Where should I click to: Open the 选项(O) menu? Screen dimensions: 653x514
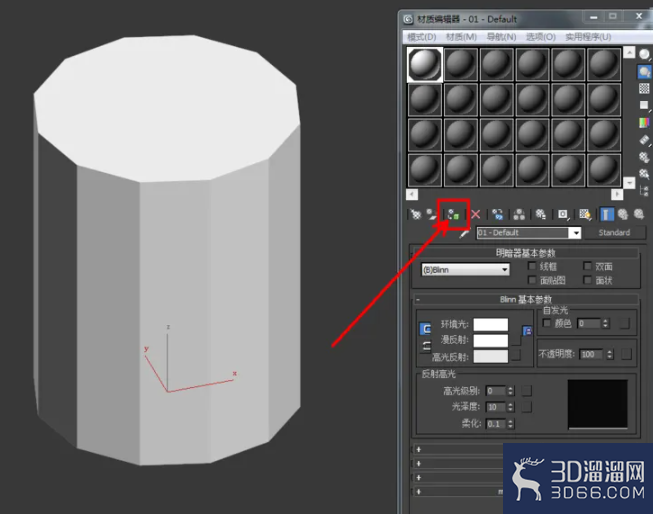541,37
